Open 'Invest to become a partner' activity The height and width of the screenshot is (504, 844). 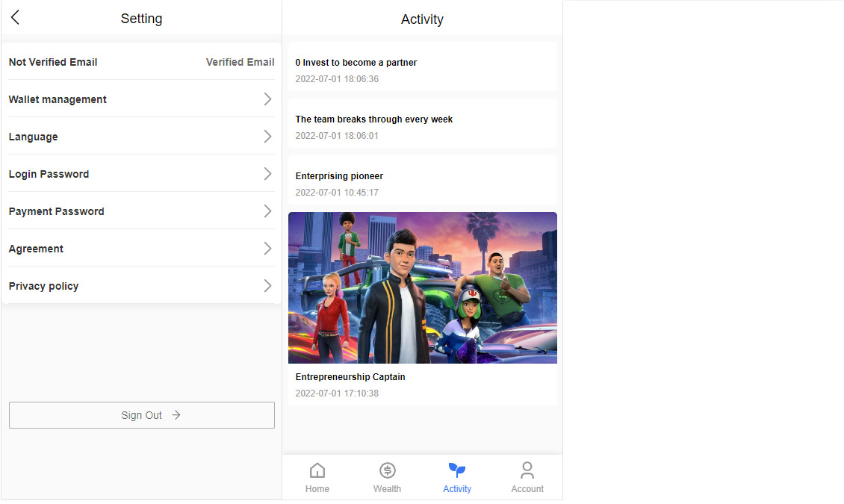click(x=356, y=63)
